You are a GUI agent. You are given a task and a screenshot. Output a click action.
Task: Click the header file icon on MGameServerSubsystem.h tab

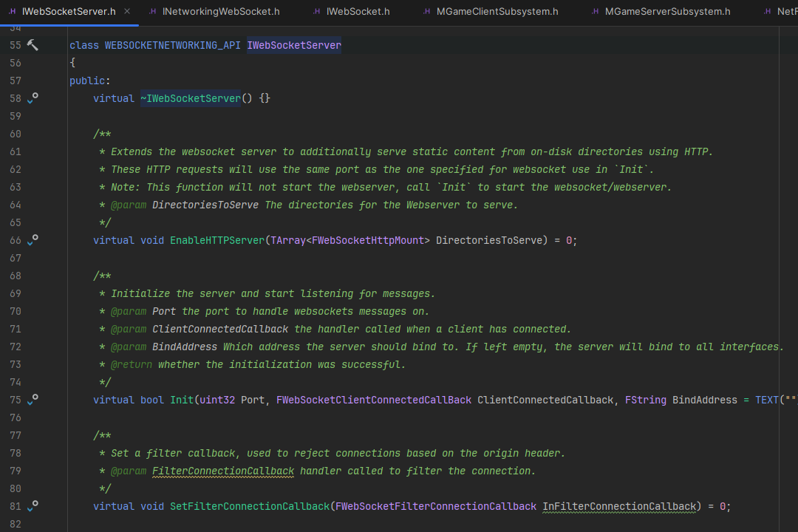tap(594, 11)
